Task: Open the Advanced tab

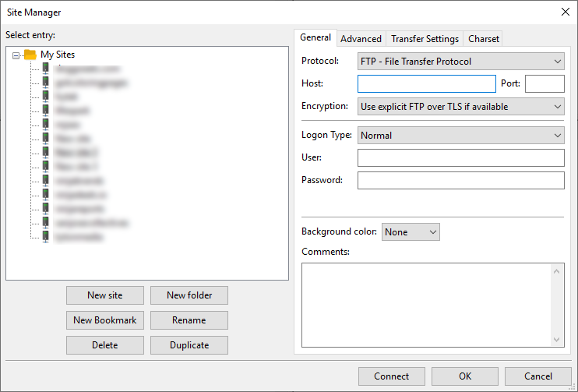Action: coord(361,39)
